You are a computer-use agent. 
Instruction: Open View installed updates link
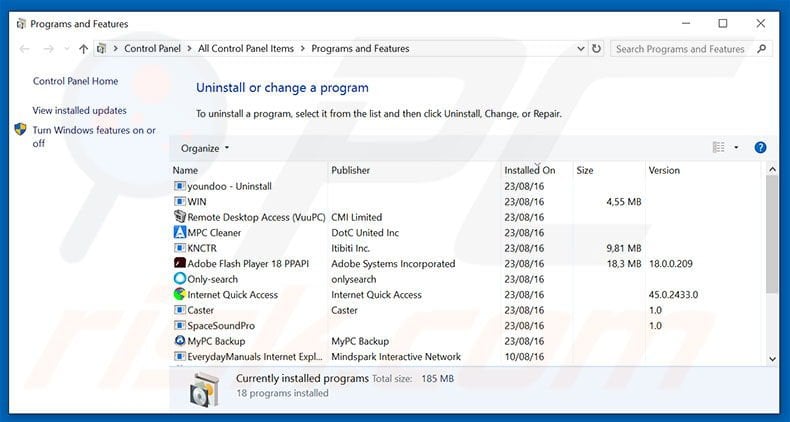click(80, 110)
